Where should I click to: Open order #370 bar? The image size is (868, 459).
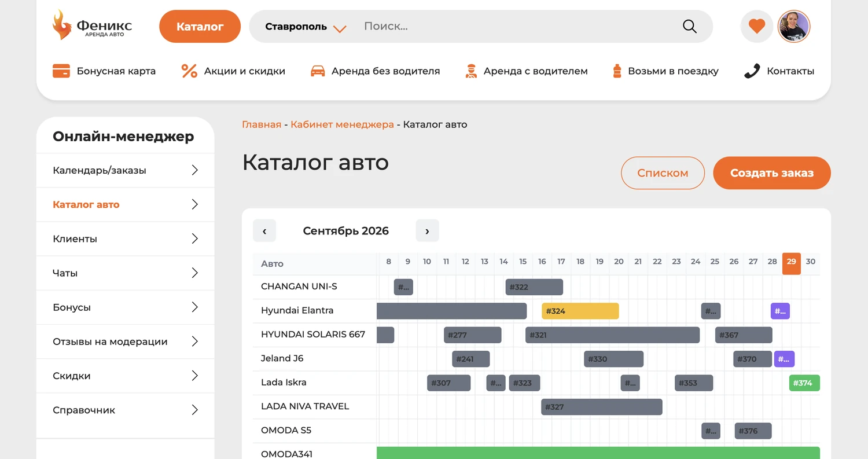click(753, 359)
